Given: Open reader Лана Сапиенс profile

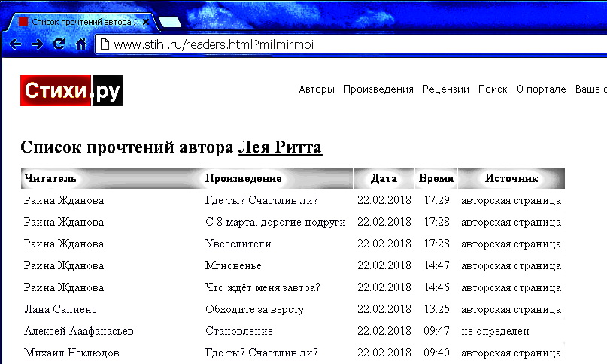Looking at the screenshot, I should 60,309.
